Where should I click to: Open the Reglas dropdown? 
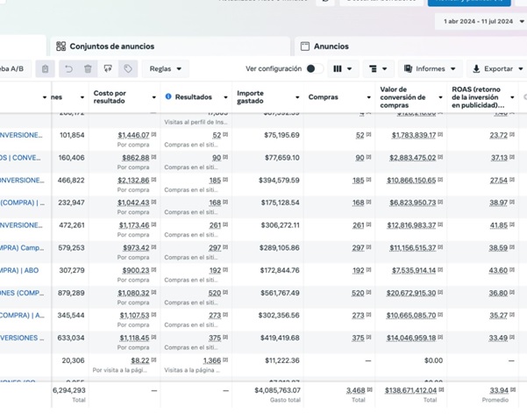tap(165, 68)
